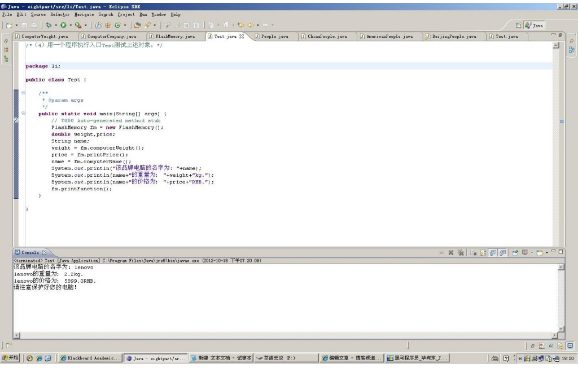The height and width of the screenshot is (369, 579).
Task: Toggle show console on standard error
Action: pos(503,253)
